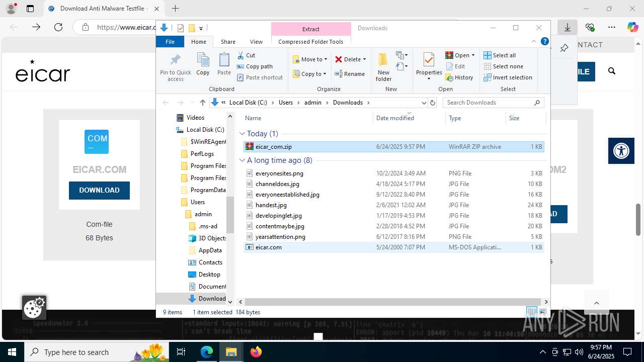The image size is (644, 362).
Task: Collapse the ribbon with chevron
Action: pyautogui.click(x=534, y=42)
